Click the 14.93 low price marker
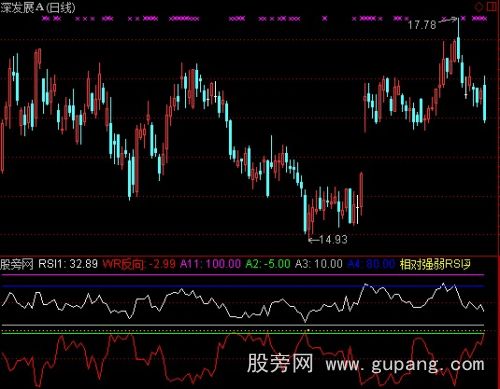 (333, 239)
